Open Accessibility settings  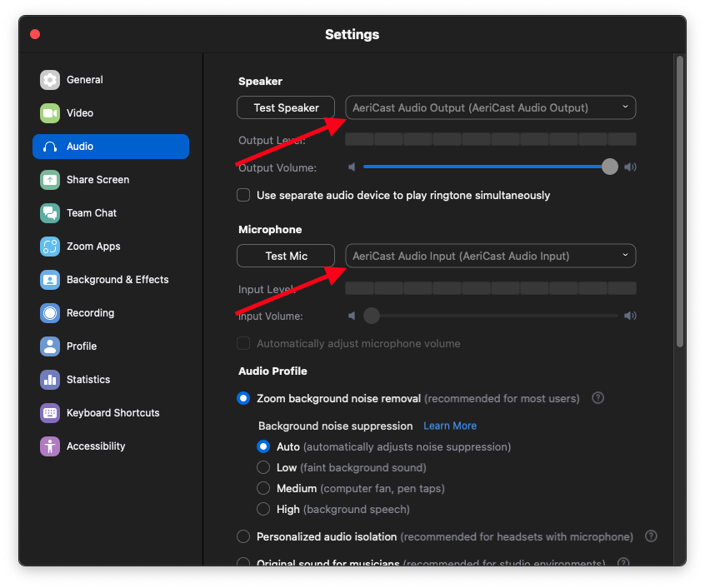(x=111, y=446)
